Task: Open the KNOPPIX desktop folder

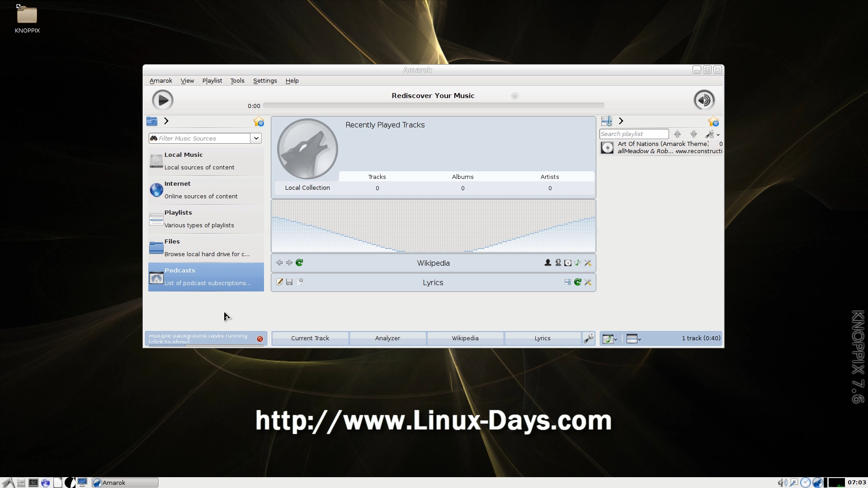Action: pyautogui.click(x=27, y=19)
